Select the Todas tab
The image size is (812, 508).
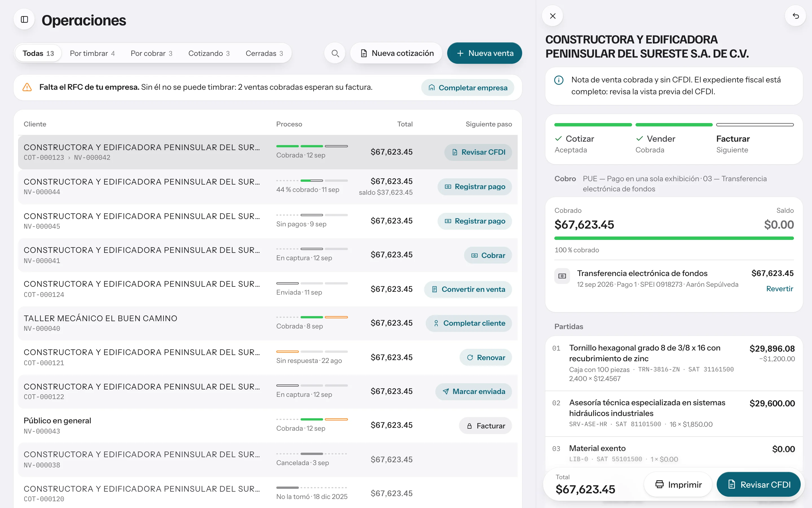pos(38,53)
